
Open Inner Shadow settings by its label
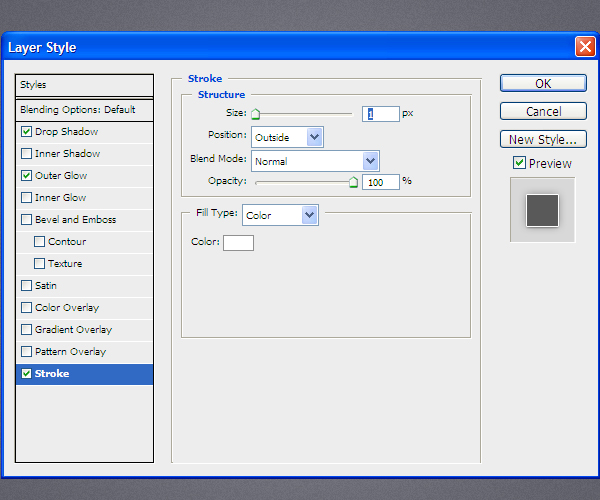(67, 153)
